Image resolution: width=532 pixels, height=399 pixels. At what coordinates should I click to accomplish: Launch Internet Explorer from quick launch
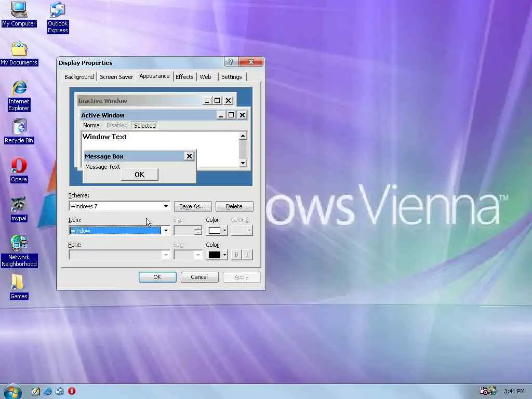point(48,391)
